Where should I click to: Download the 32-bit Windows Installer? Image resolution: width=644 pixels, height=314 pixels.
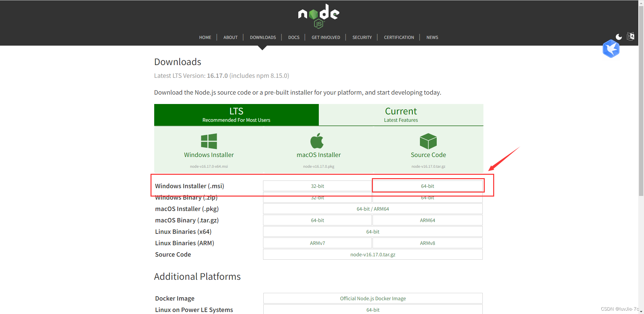pos(317,186)
